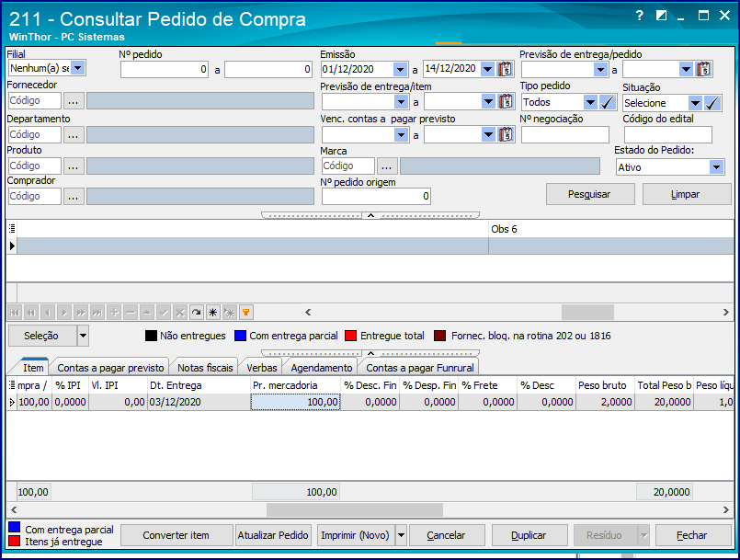Open calendar icon for Venc. contas a pagar
Viewport: 740px width, 560px height.
[505, 135]
